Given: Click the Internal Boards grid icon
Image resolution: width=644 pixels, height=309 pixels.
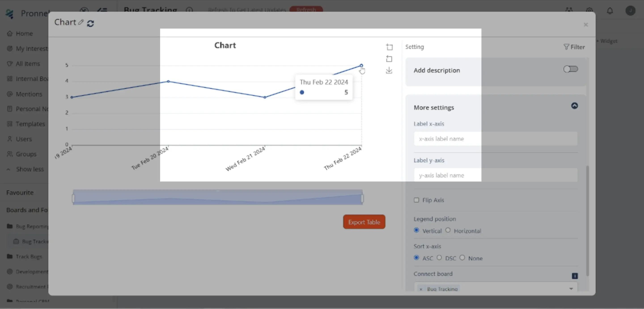Looking at the screenshot, I should [x=10, y=79].
